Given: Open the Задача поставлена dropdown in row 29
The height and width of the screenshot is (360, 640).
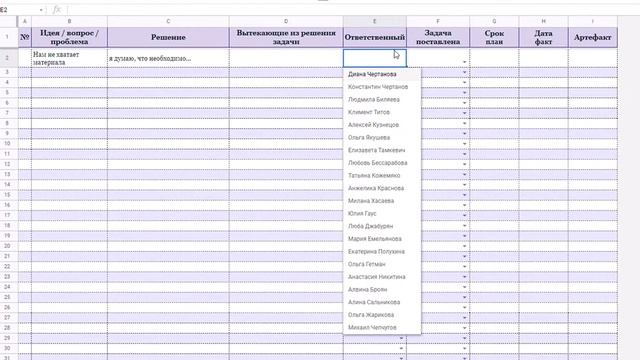Looking at the screenshot, I should (x=464, y=338).
